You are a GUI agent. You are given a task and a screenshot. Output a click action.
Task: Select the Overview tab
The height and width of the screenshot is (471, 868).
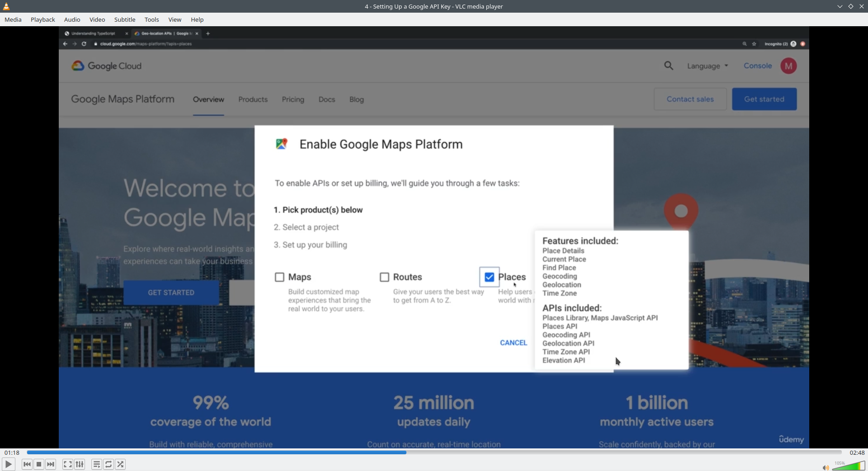(x=208, y=99)
